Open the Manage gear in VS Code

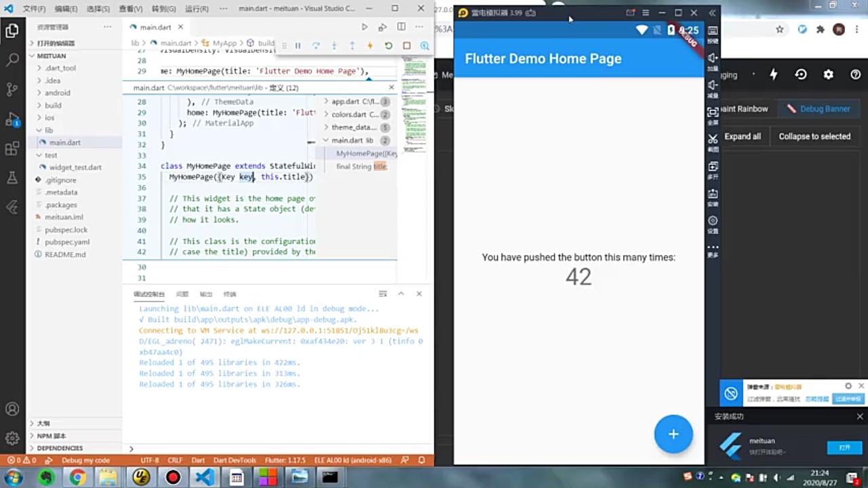click(12, 439)
